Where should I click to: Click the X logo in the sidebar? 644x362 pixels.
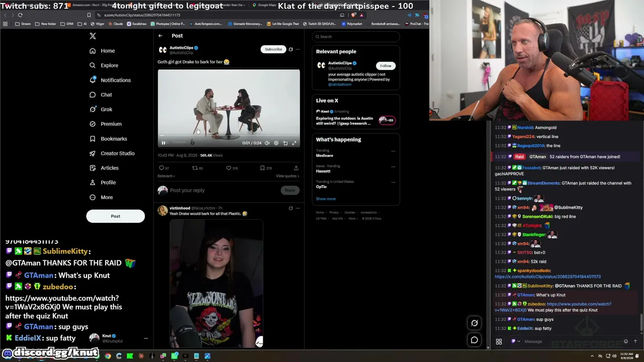coord(93,36)
